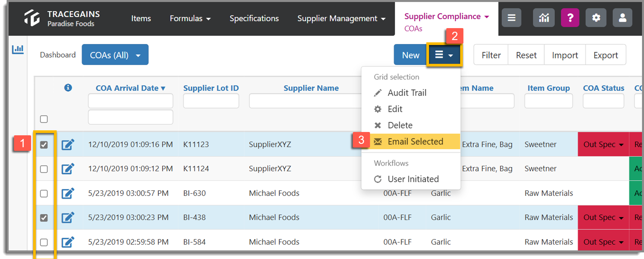
Task: Edit the K11123 row via pencil icon
Action: point(68,145)
